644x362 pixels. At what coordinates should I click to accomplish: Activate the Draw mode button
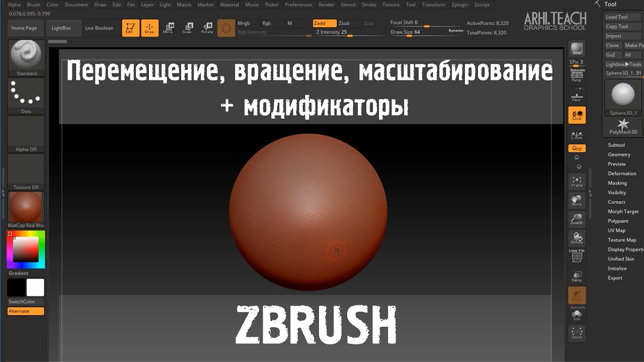coord(149,28)
